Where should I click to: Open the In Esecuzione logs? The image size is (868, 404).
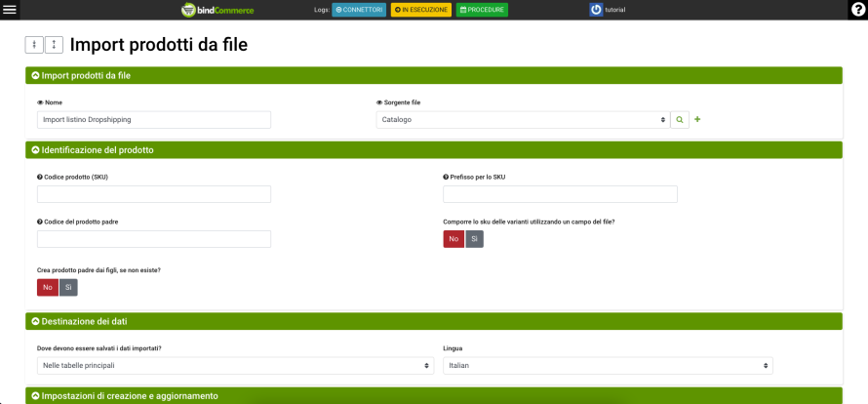[421, 10]
